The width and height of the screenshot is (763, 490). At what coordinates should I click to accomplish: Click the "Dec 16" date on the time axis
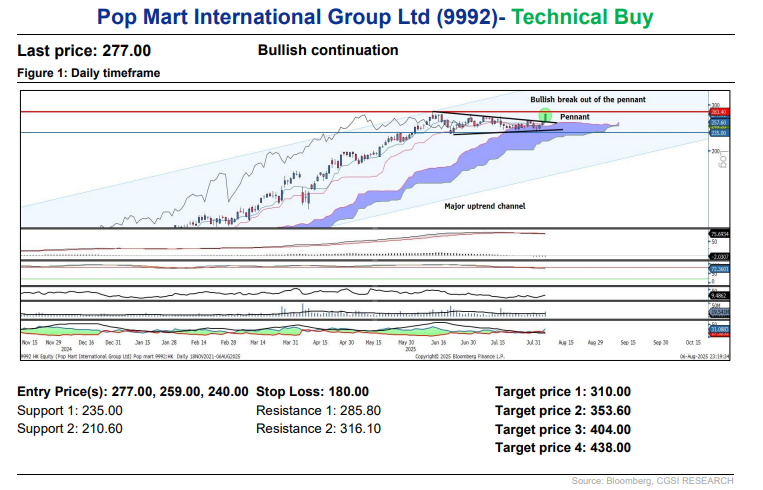(86, 343)
